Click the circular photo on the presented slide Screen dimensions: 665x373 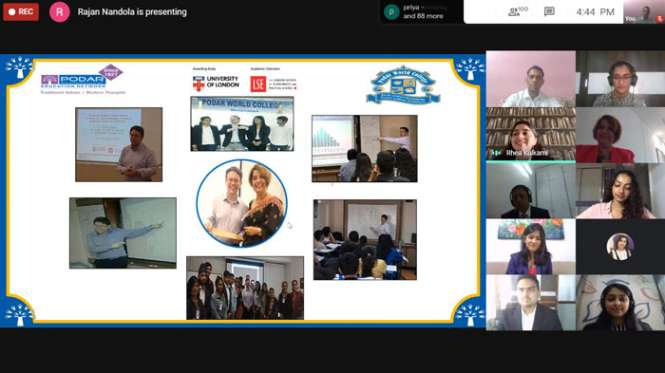click(242, 203)
